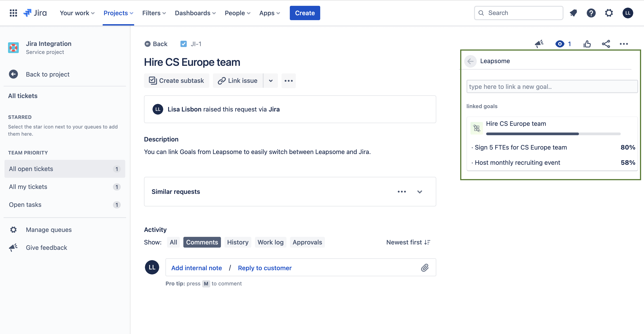This screenshot has width=644, height=334.
Task: Click the Jira logo
Action: tap(35, 13)
